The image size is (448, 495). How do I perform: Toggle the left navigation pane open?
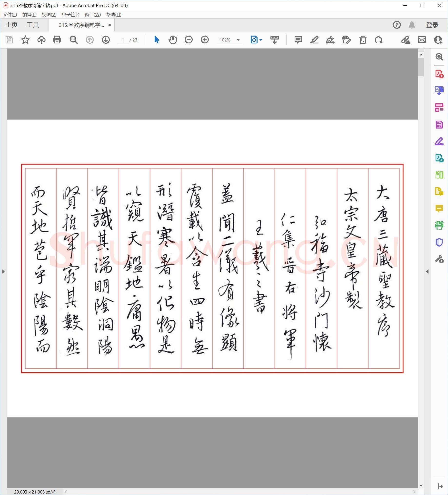[3, 272]
